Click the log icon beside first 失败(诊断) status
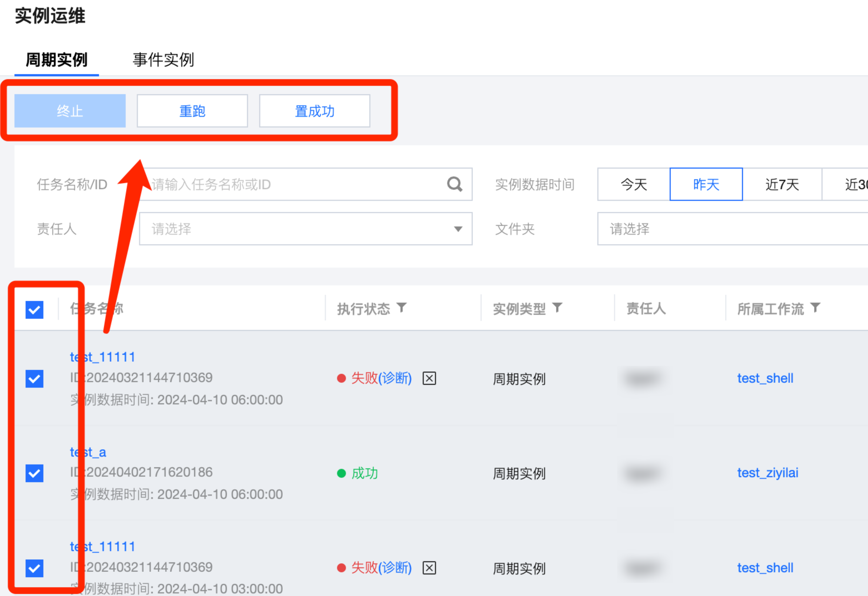Viewport: 868px width, 596px height. (x=429, y=378)
